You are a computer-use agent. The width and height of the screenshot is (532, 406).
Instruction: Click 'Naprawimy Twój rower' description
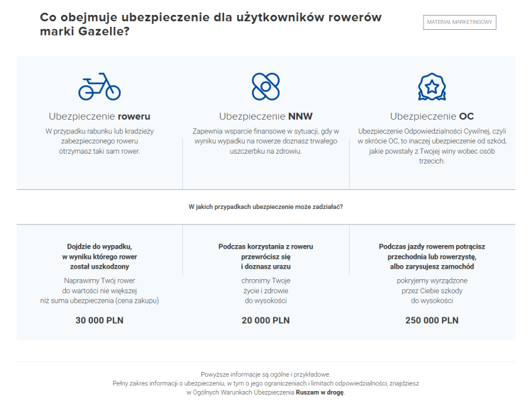[x=99, y=291]
